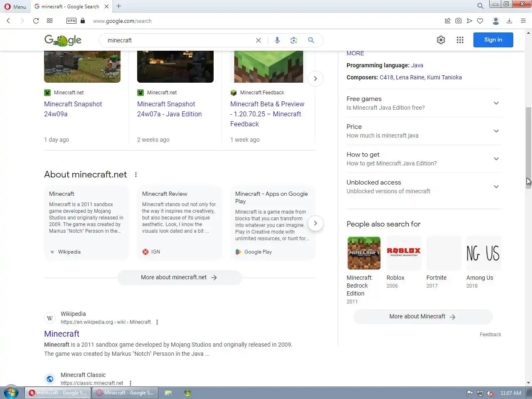532x399 pixels.
Task: Open the Windows Start button
Action: coord(11,393)
